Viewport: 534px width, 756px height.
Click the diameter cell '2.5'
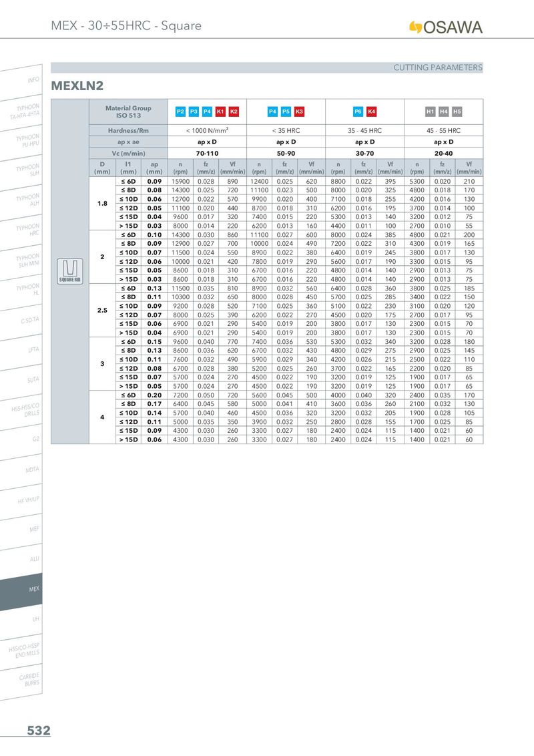102,311
